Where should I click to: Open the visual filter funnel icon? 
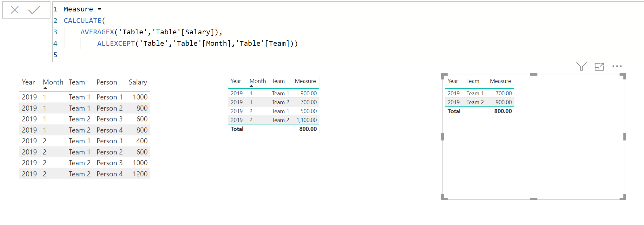[581, 66]
